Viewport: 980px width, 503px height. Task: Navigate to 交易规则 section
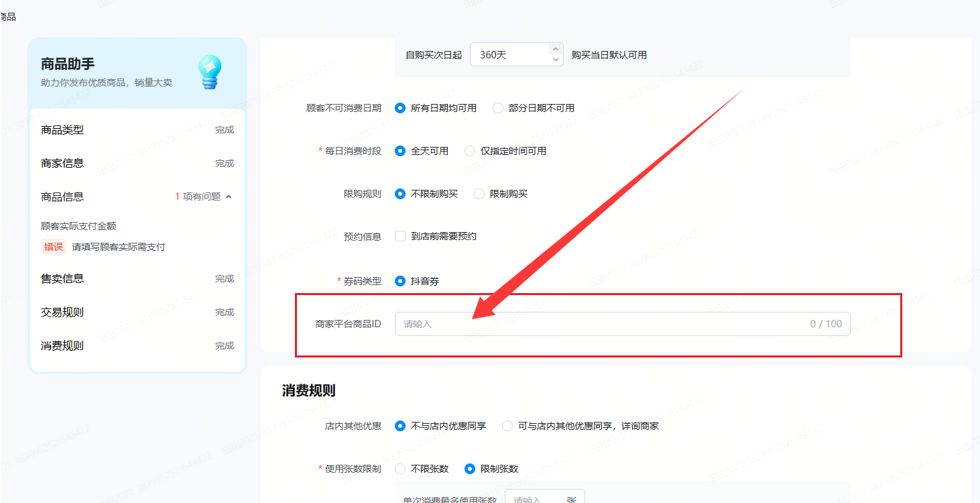62,312
